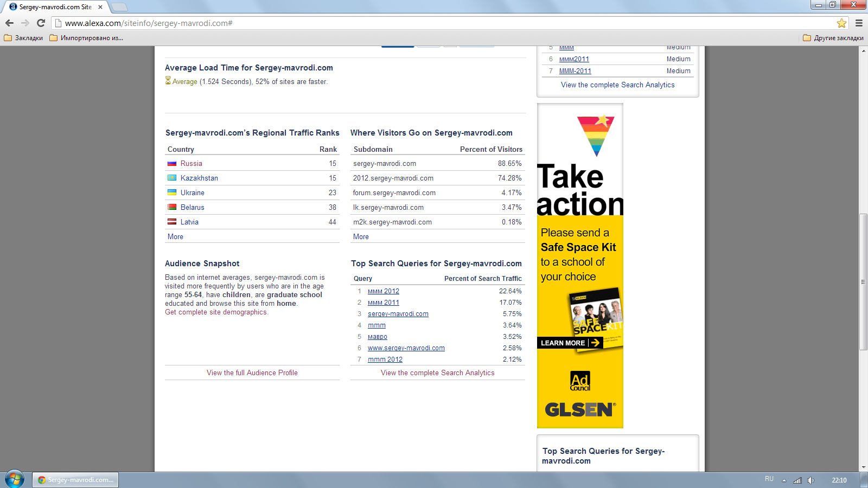
Task: Open the Другие закладки folder
Action: 833,38
